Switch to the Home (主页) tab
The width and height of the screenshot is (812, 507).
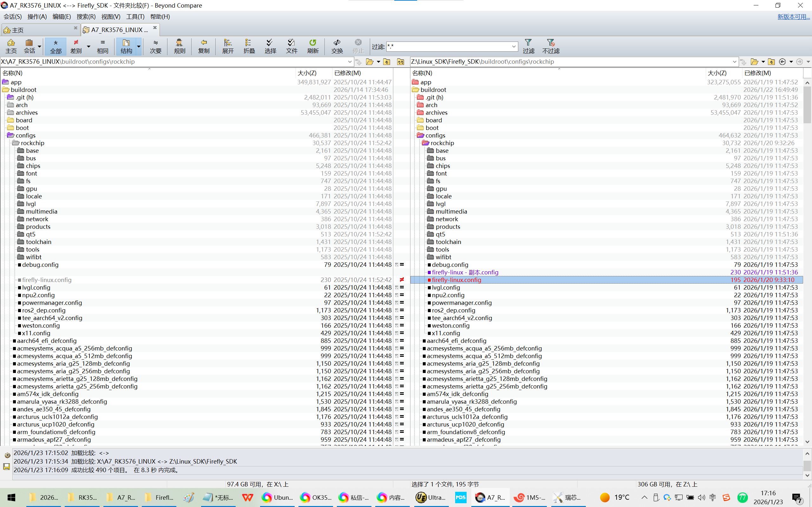coord(18,30)
